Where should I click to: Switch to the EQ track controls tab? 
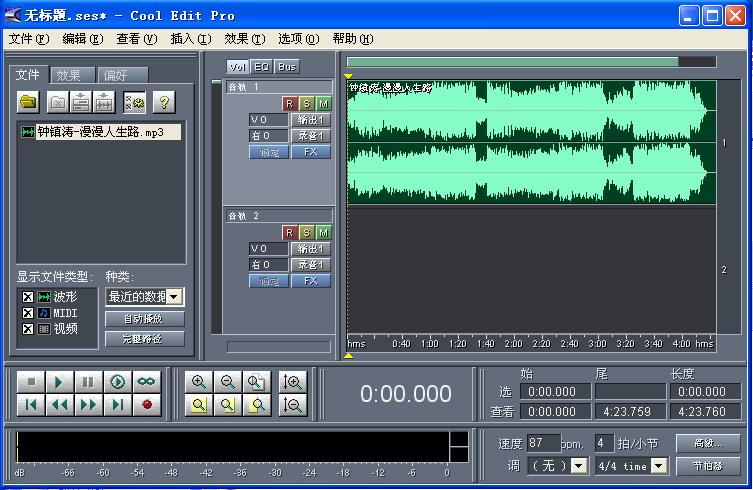262,67
